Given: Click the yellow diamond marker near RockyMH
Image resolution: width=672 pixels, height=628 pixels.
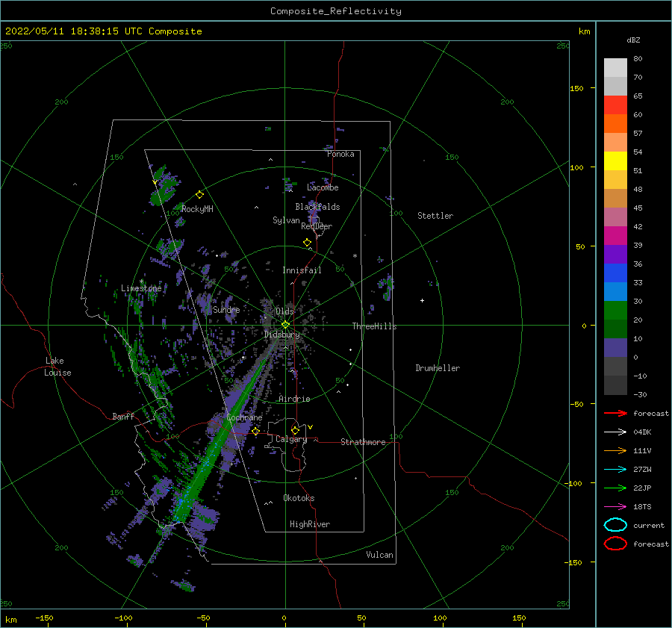Looking at the screenshot, I should [199, 195].
